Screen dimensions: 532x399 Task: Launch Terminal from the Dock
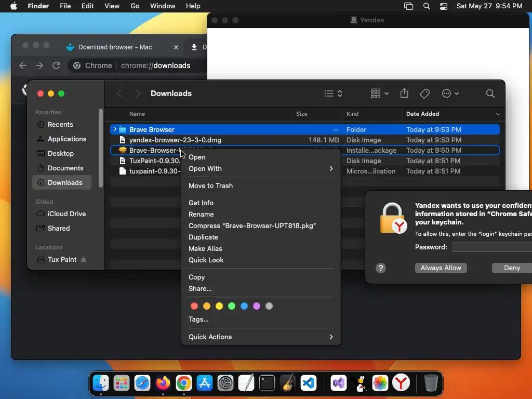click(267, 383)
